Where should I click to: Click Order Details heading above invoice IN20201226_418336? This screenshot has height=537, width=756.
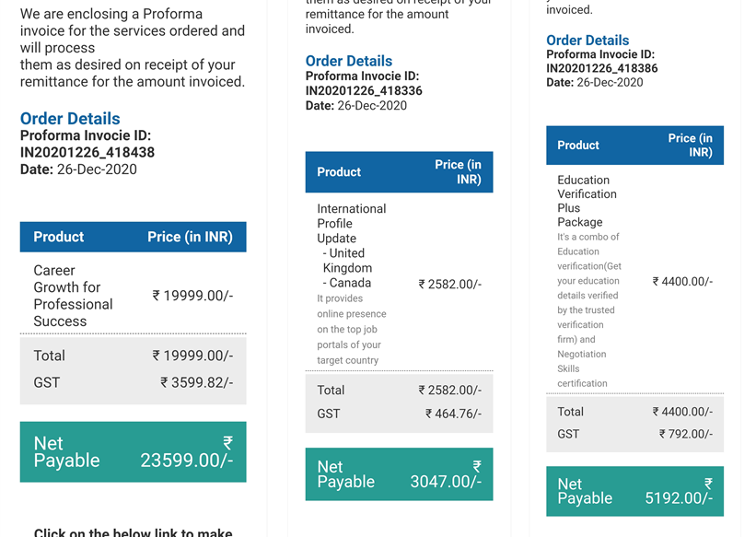point(349,61)
